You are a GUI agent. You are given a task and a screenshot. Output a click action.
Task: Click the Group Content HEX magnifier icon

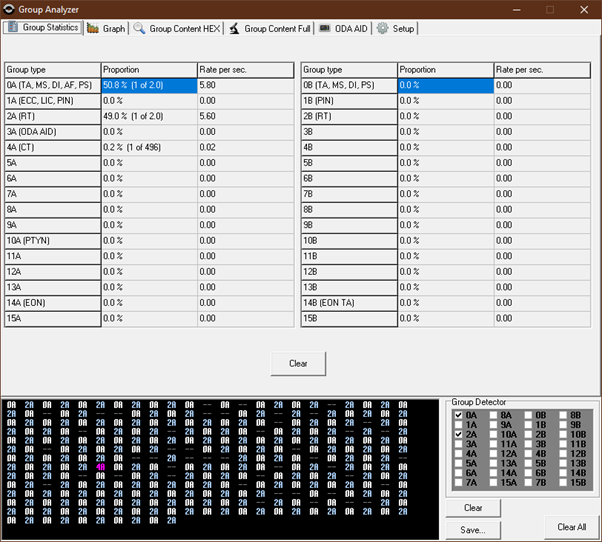(140, 29)
